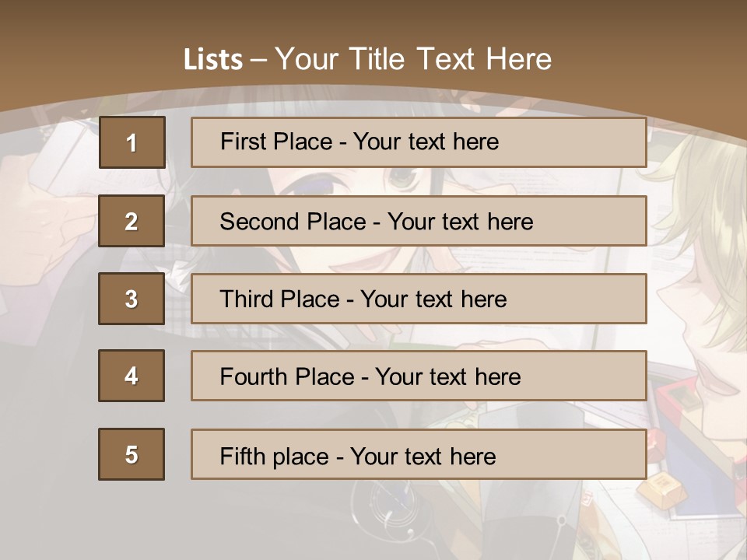Click the Second Place text bar
Image resolution: width=747 pixels, height=560 pixels.
419,220
